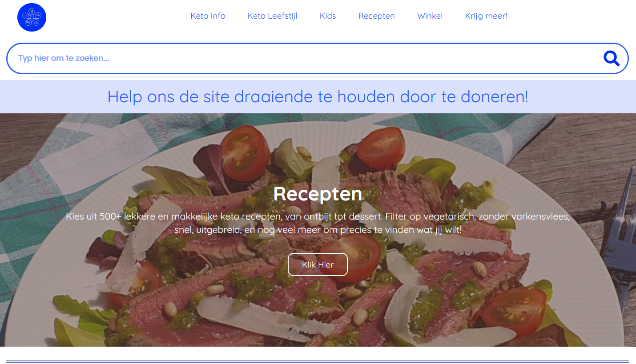Viewport: 636px width, 364px height.
Task: Click the double horizontal divider line
Action: coord(318,362)
